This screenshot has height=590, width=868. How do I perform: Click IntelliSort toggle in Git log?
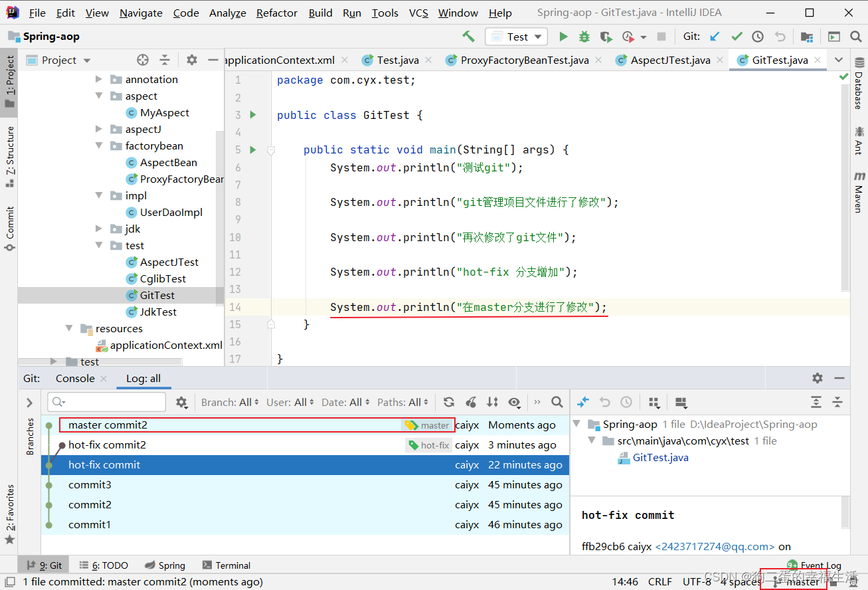pyautogui.click(x=492, y=402)
